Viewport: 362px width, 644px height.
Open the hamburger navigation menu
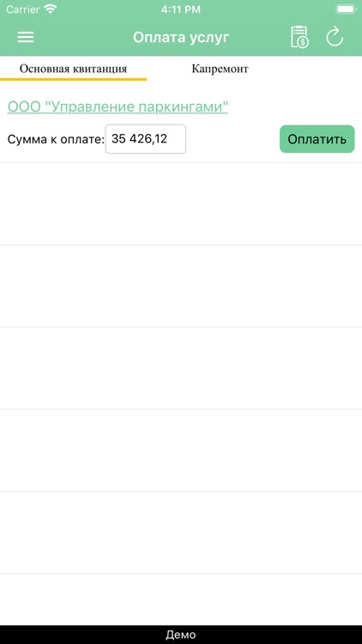[x=26, y=38]
